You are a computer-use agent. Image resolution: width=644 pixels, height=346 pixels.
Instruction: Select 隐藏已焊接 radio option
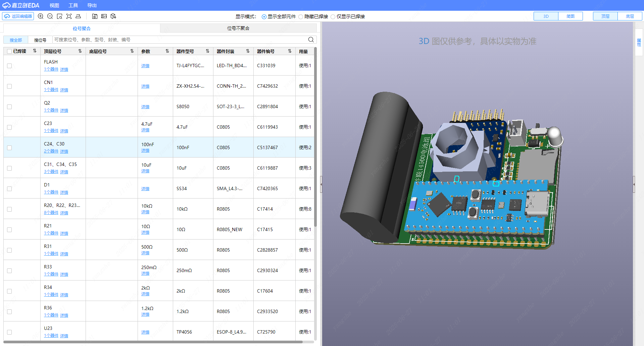[301, 17]
